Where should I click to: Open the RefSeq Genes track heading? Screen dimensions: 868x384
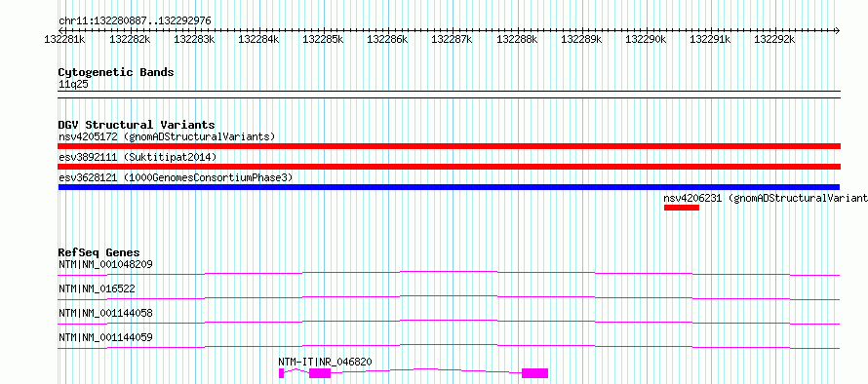(99, 252)
